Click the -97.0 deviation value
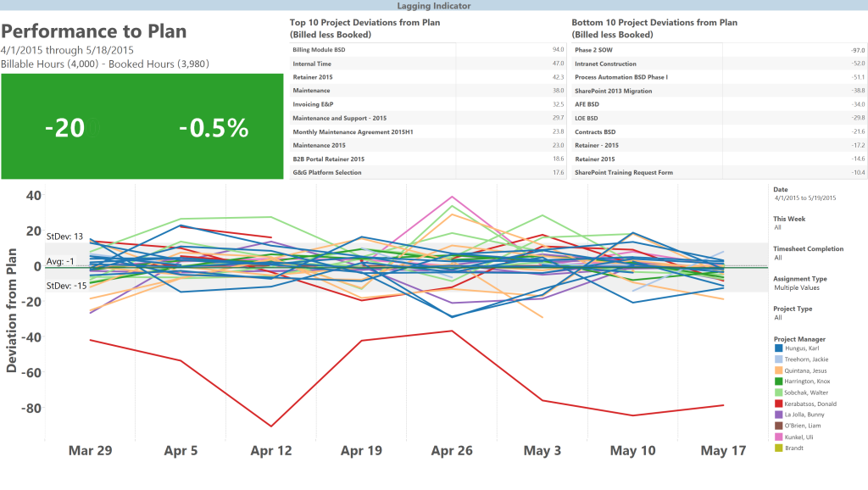868x490 pixels. [858, 50]
